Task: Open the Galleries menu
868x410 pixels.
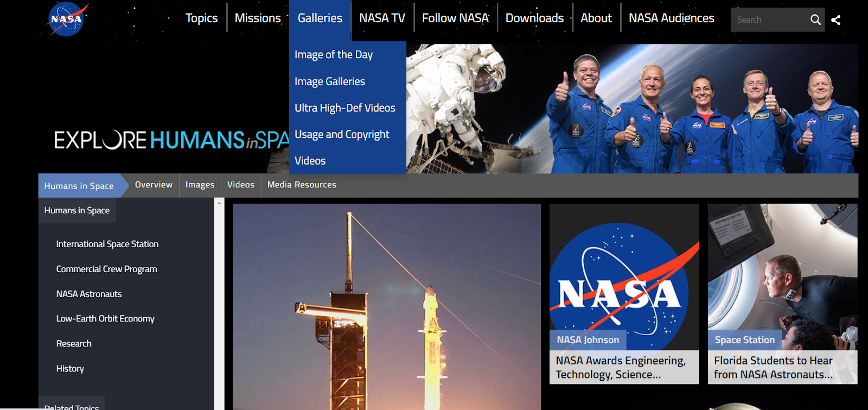Action: [x=320, y=18]
